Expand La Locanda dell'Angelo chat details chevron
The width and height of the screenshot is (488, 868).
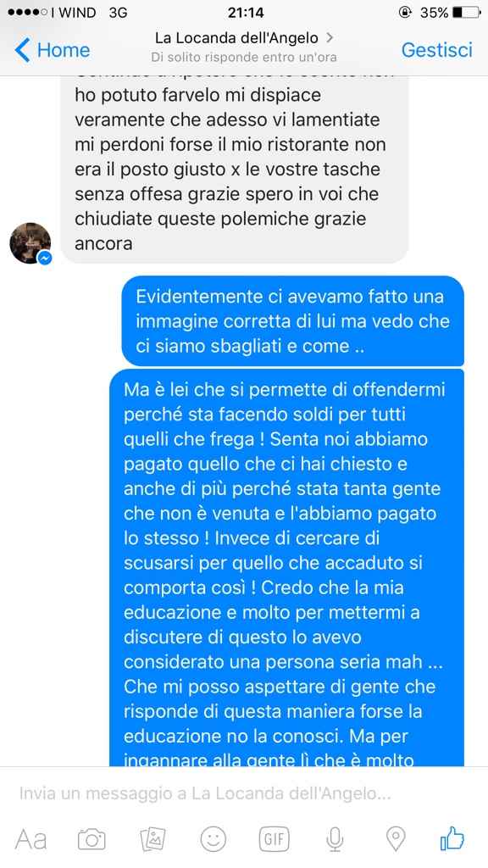click(330, 37)
